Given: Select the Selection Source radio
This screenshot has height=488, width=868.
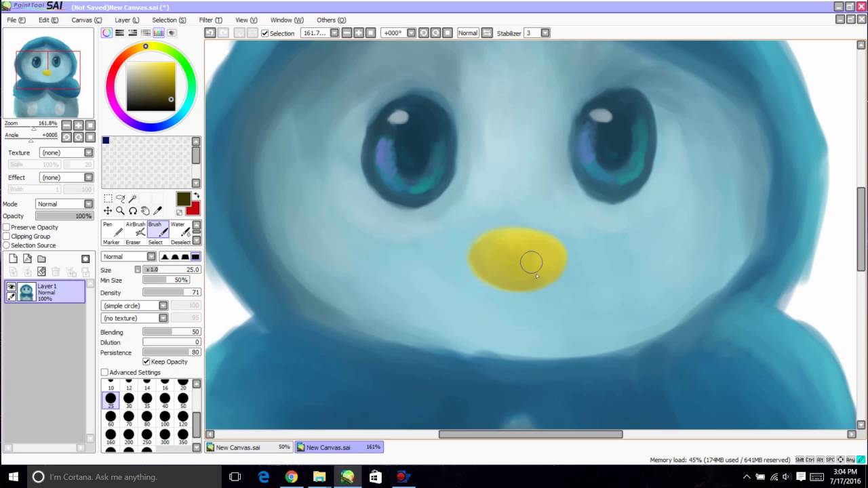Looking at the screenshot, I should [7, 245].
